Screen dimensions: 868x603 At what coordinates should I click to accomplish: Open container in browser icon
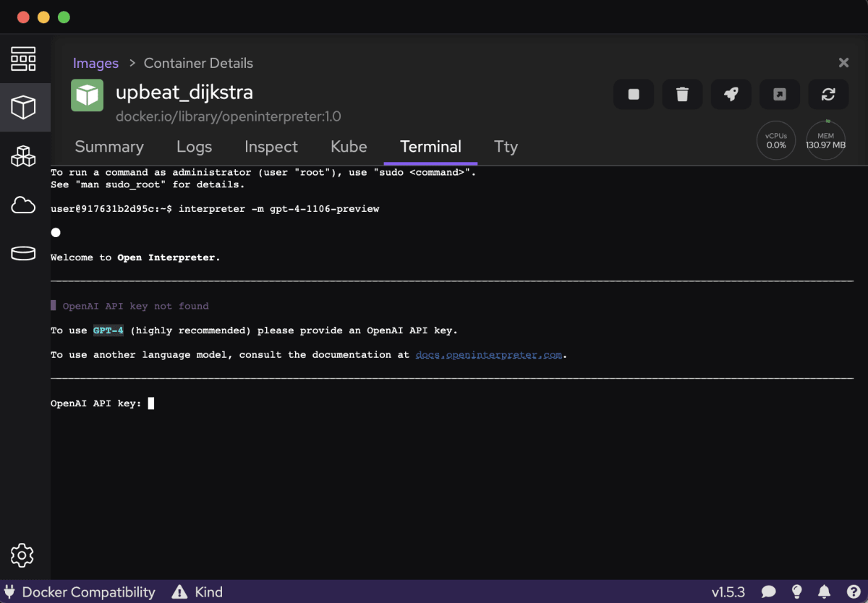pyautogui.click(x=780, y=94)
